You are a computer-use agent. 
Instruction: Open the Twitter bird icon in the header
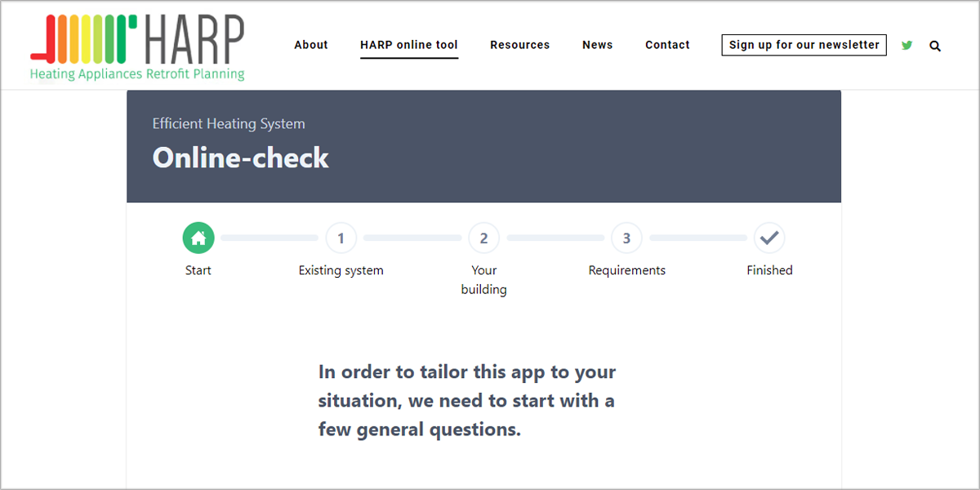coord(906,46)
